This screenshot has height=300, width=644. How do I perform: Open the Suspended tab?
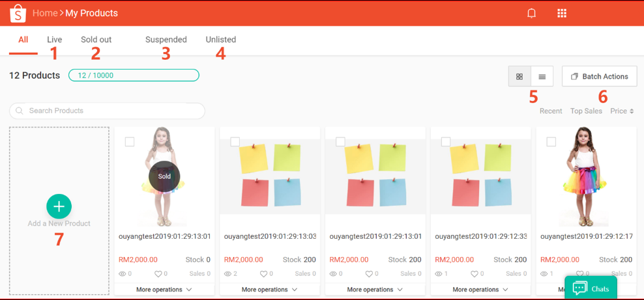pos(166,40)
